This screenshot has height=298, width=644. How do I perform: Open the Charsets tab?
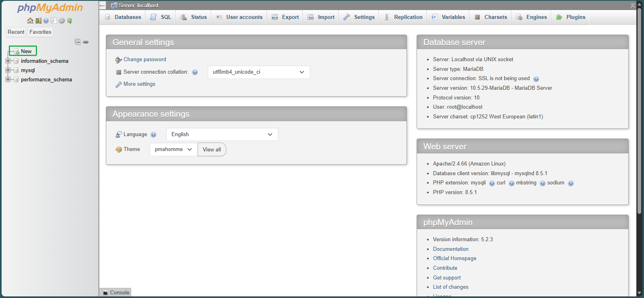[x=491, y=17]
